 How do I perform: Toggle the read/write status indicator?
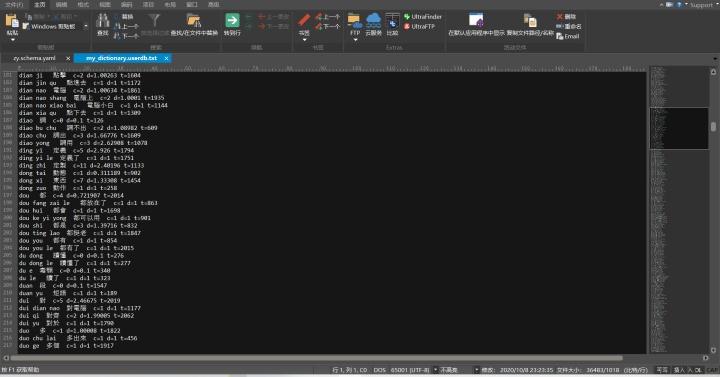click(x=662, y=370)
